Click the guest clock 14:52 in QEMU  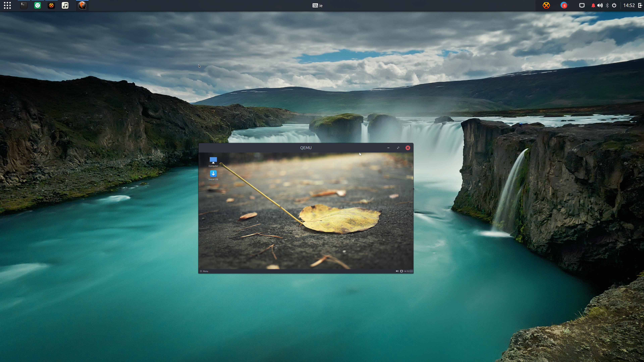407,271
